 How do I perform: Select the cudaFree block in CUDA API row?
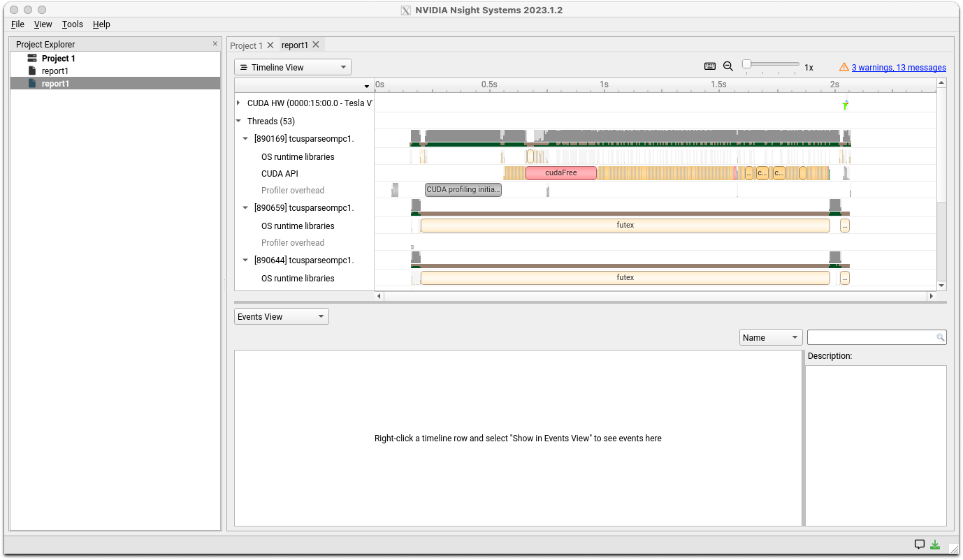click(x=560, y=173)
